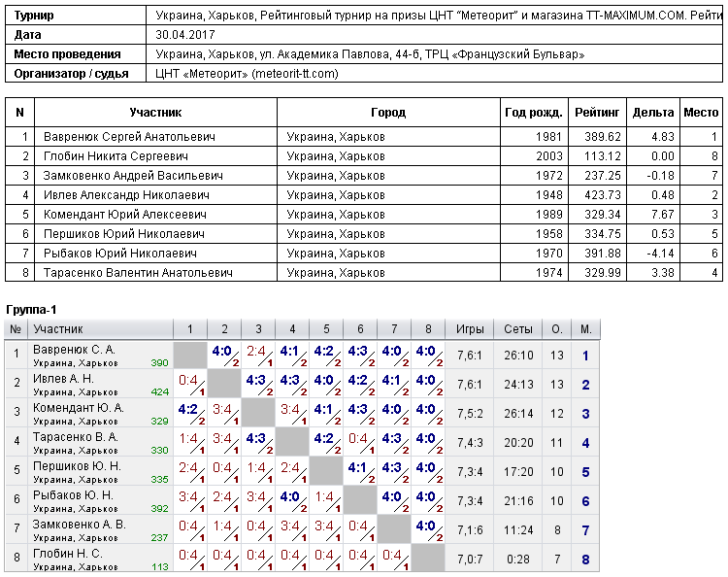Viewport: 728px width, 577px height.
Task: Click the Год рожд. column header
Action: coord(534,113)
